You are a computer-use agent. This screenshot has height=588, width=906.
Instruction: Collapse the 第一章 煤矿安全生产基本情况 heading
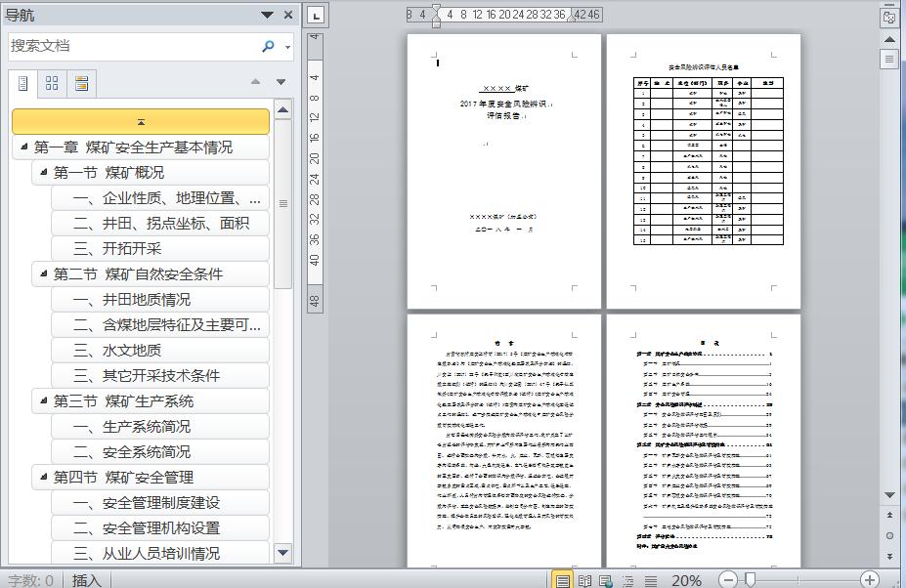[23, 147]
